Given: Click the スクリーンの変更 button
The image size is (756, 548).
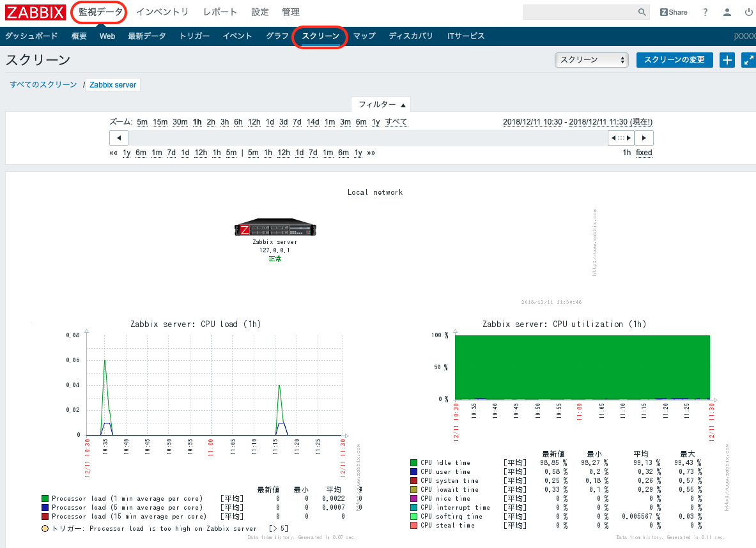Looking at the screenshot, I should pos(674,60).
